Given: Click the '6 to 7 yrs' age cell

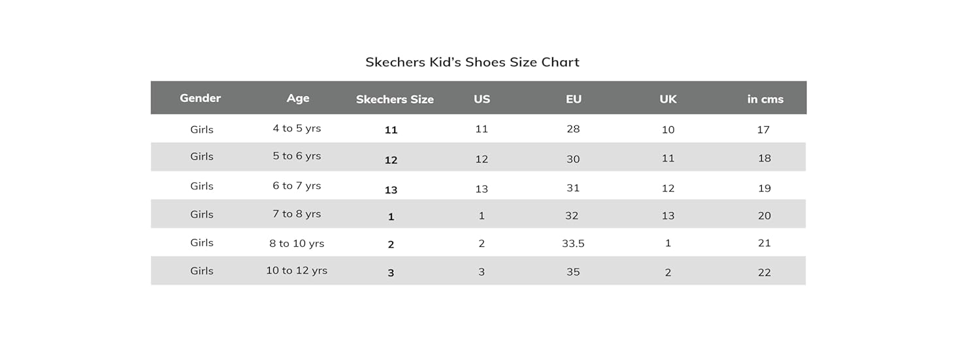Looking at the screenshot, I should (x=297, y=186).
